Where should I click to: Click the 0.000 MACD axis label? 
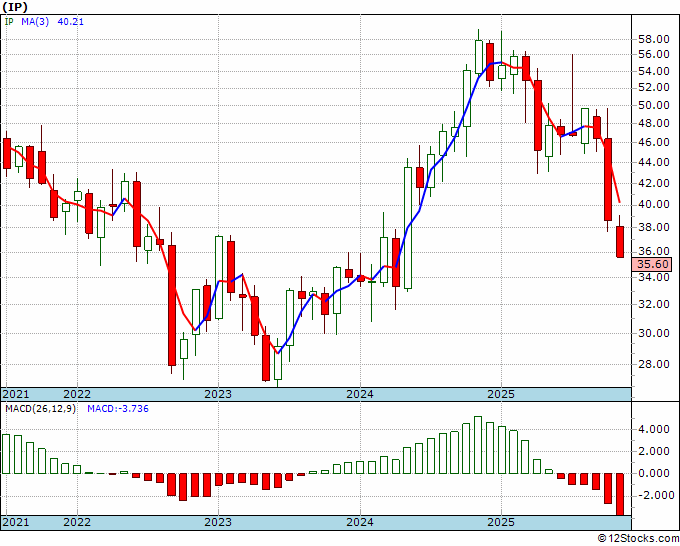click(654, 473)
